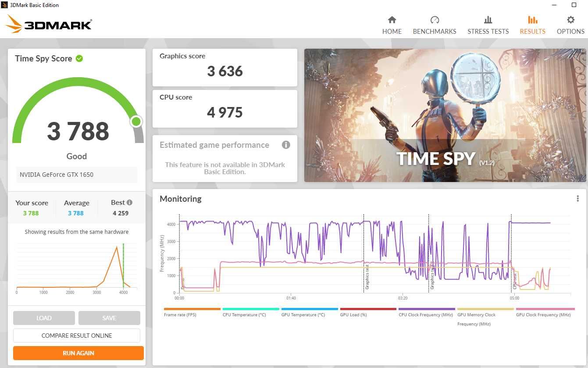The width and height of the screenshot is (588, 368).
Task: Maximize the 3DMark window
Action: click(574, 5)
